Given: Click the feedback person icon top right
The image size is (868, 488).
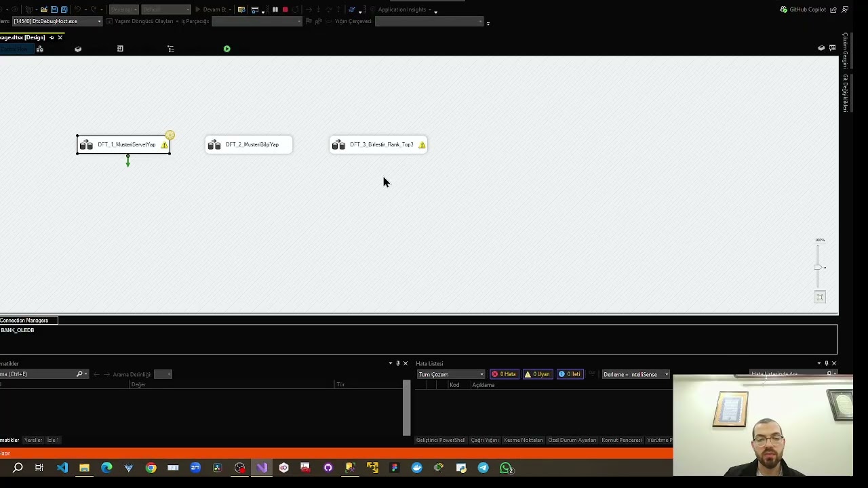Looking at the screenshot, I should coord(846,9).
